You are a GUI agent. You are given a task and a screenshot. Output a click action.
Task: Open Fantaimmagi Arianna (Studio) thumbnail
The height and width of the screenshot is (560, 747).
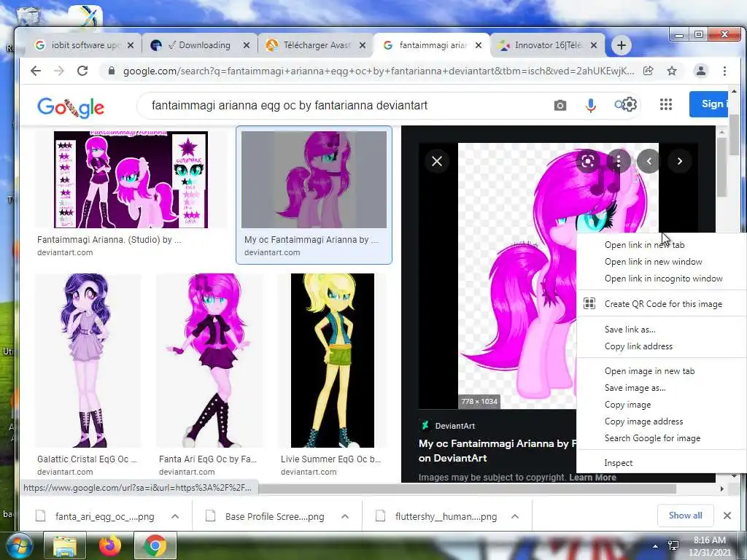click(x=131, y=179)
